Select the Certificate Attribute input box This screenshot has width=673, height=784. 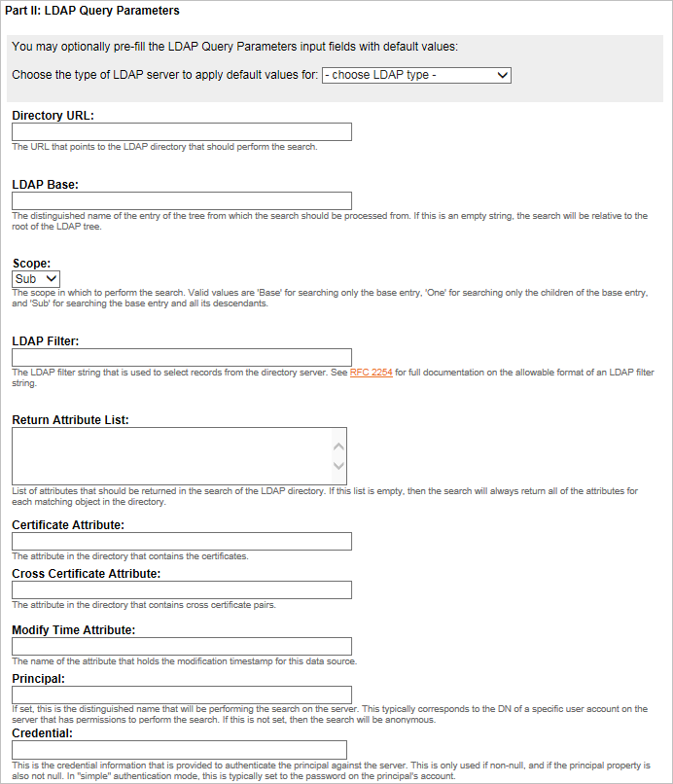click(182, 542)
